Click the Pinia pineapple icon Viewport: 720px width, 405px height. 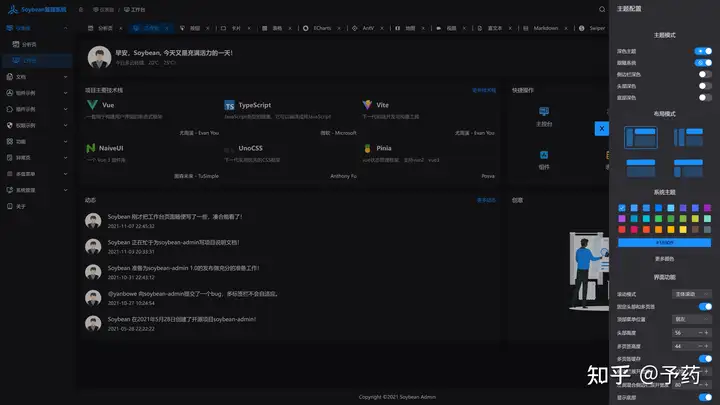(x=367, y=148)
